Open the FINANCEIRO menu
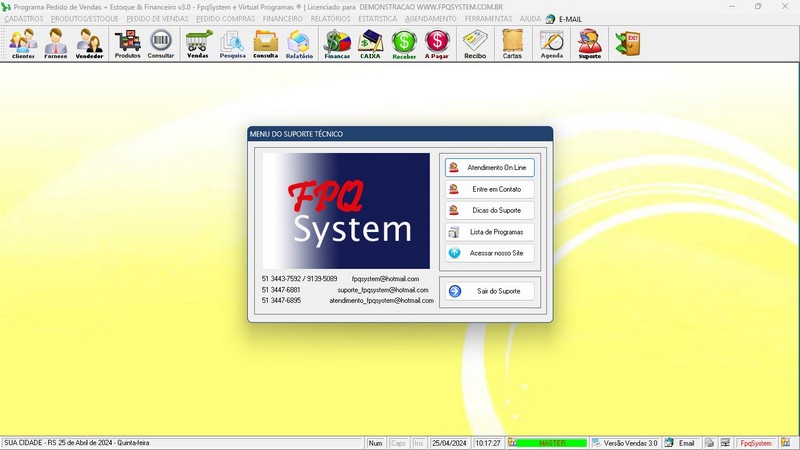800x450 pixels. [x=283, y=19]
